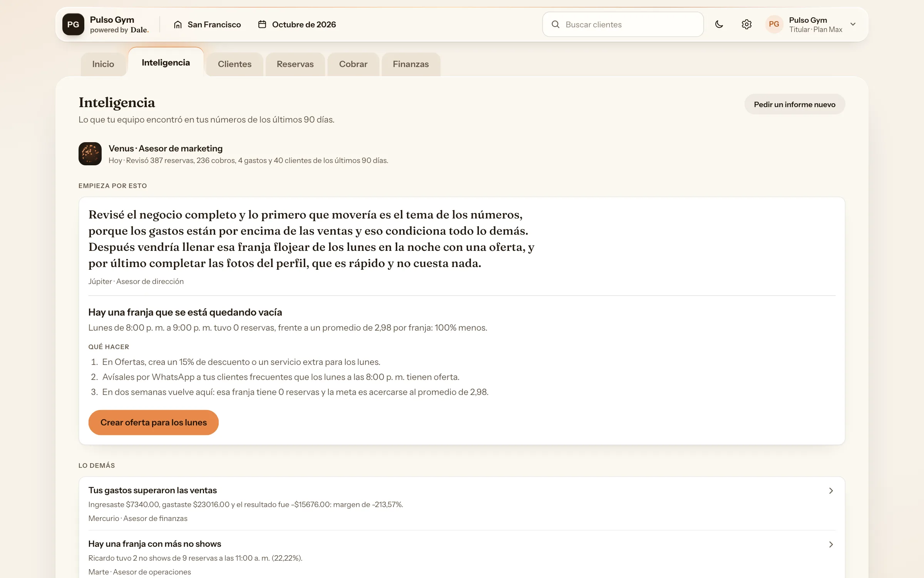Click into the 'Buscar clientes' search field

[x=623, y=24]
